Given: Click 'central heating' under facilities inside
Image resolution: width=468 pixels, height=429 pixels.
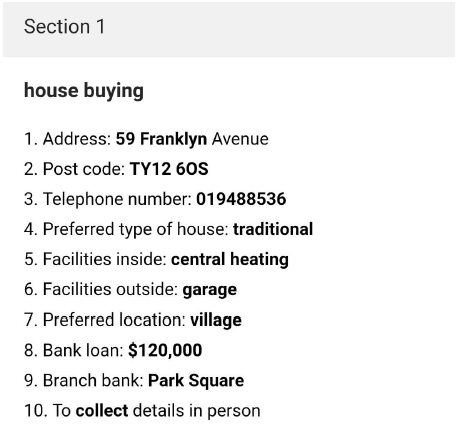Looking at the screenshot, I should [230, 259].
